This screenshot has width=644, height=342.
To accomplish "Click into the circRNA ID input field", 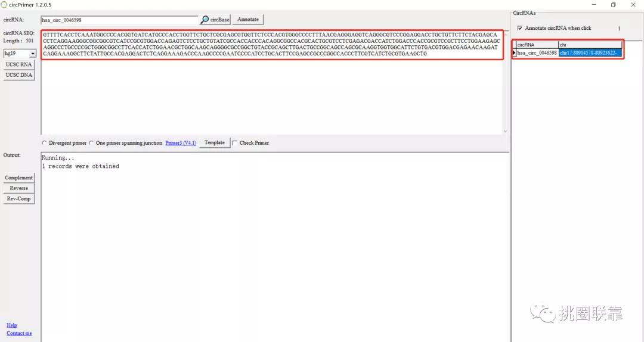I will (119, 20).
